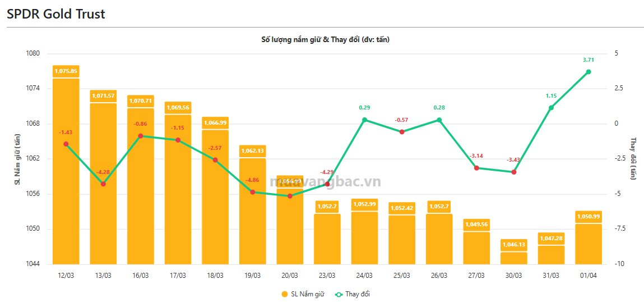Click the orange SL Nắm giữ legend dot
Viewport: 644px width, 302px height.
pyautogui.click(x=285, y=294)
